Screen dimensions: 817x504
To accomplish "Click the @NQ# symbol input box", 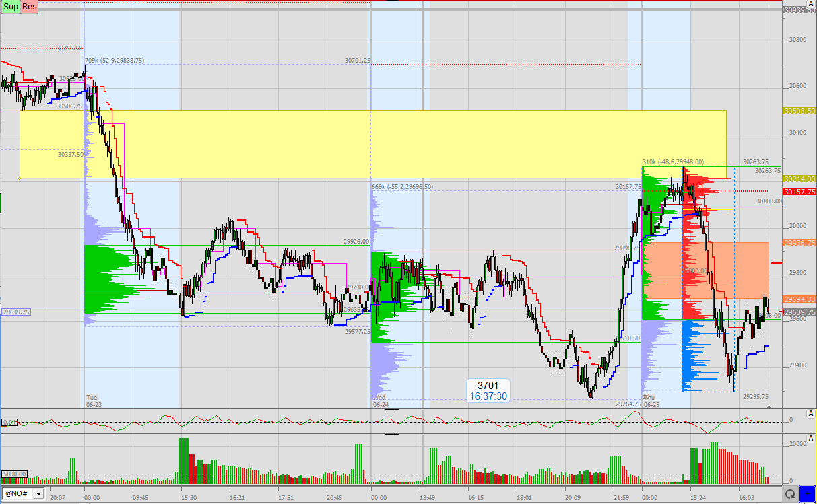I will [17, 493].
